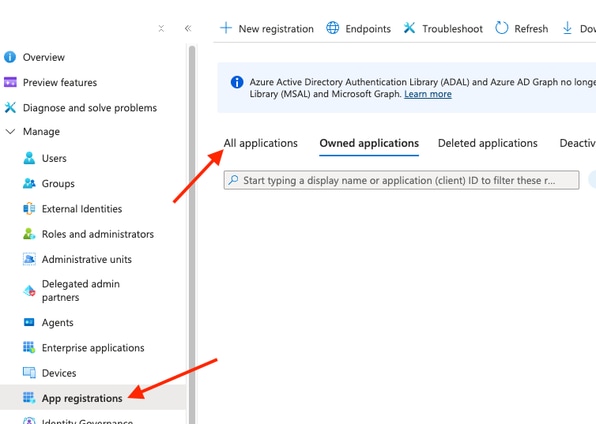Click the Agents icon
This screenshot has height=424, width=596.
click(x=29, y=322)
